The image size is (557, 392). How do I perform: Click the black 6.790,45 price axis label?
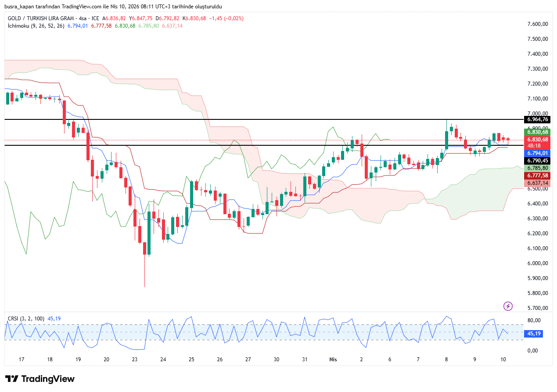tap(537, 161)
